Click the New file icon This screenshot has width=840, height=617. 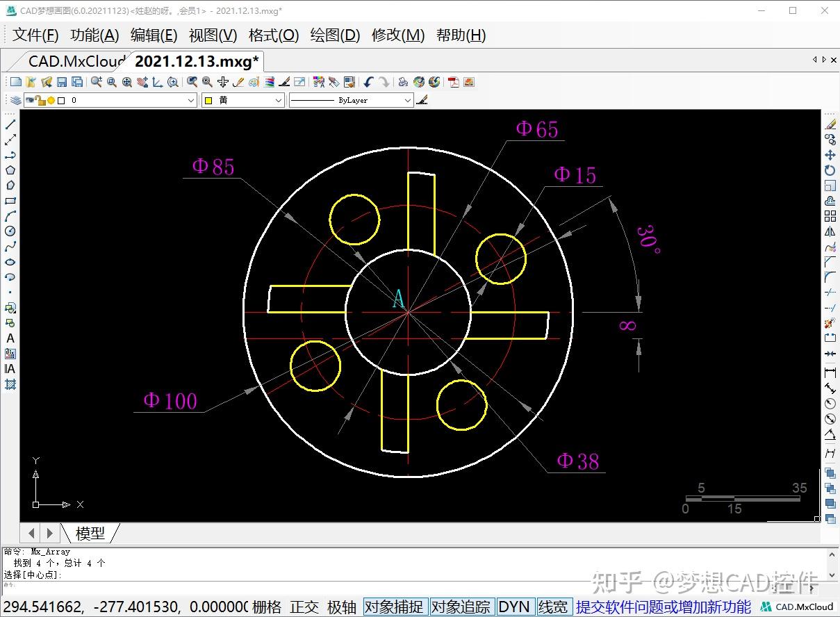tap(15, 82)
